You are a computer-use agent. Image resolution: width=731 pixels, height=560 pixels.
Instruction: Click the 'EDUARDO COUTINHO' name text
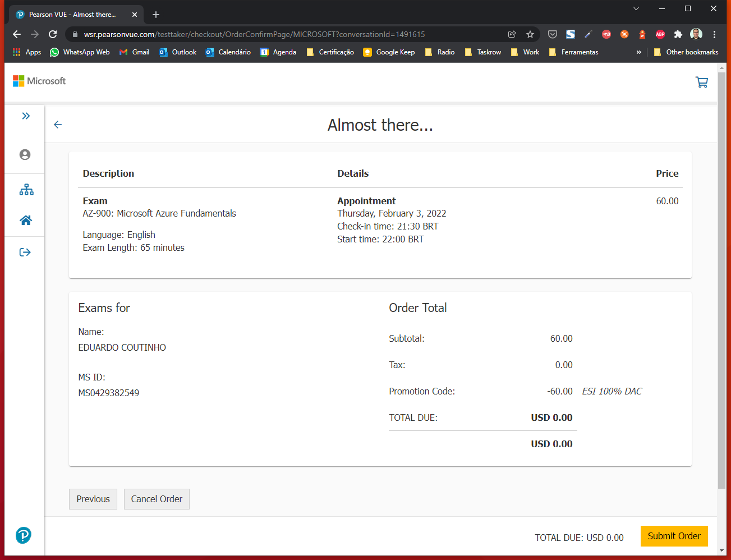pyautogui.click(x=122, y=347)
